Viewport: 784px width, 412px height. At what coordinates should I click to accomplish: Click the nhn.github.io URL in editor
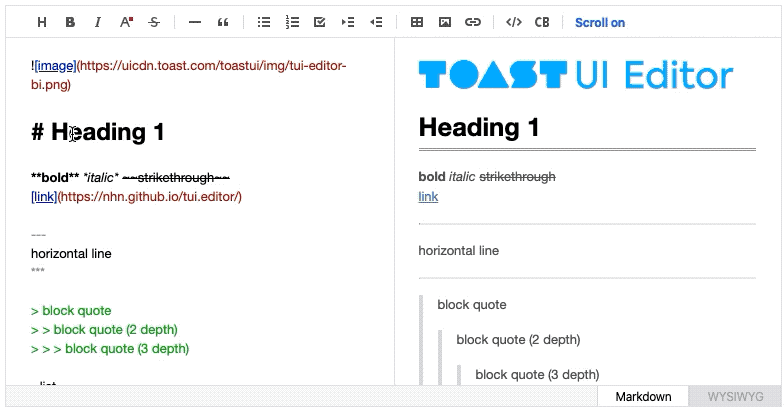(150, 196)
